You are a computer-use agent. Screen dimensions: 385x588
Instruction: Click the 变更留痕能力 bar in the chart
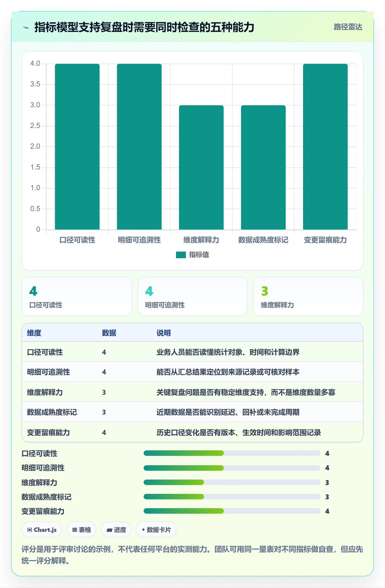tap(325, 146)
